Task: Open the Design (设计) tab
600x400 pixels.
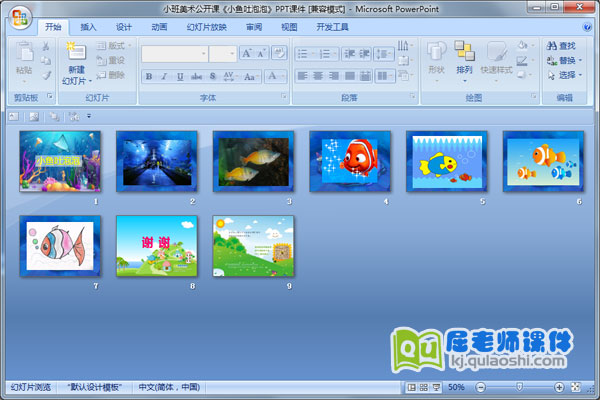Action: point(124,27)
